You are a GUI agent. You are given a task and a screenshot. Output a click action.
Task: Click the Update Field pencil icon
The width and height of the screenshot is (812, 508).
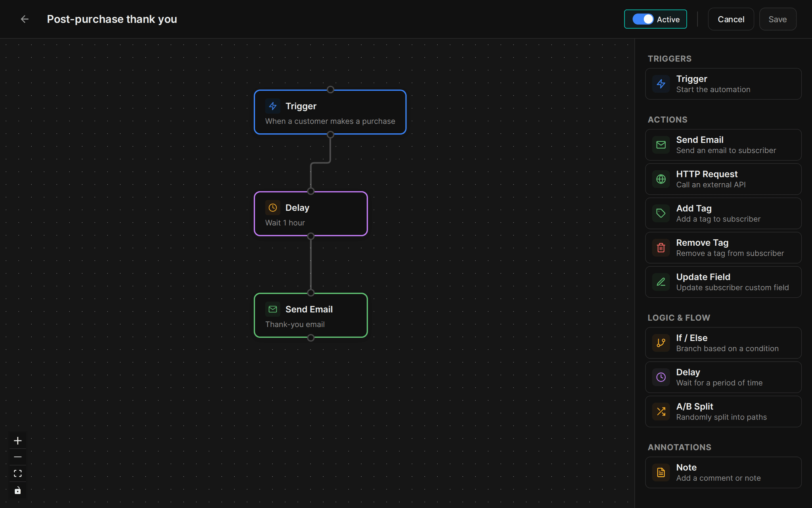point(661,282)
